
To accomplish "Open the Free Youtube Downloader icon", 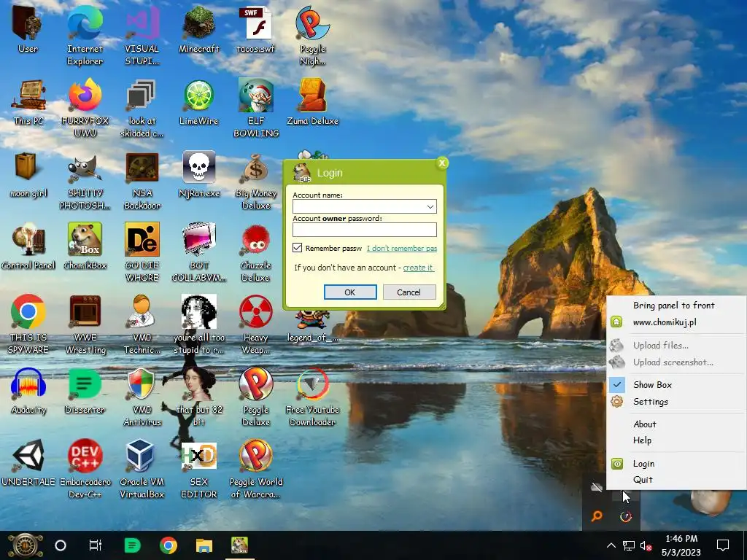I will click(x=312, y=384).
